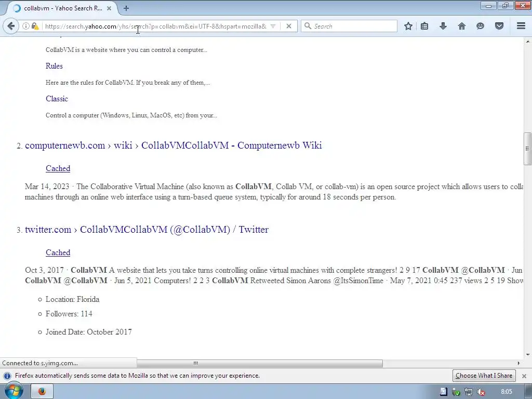The image size is (532, 399).
Task: Open Cached link under Twitter result
Action: [x=58, y=252]
